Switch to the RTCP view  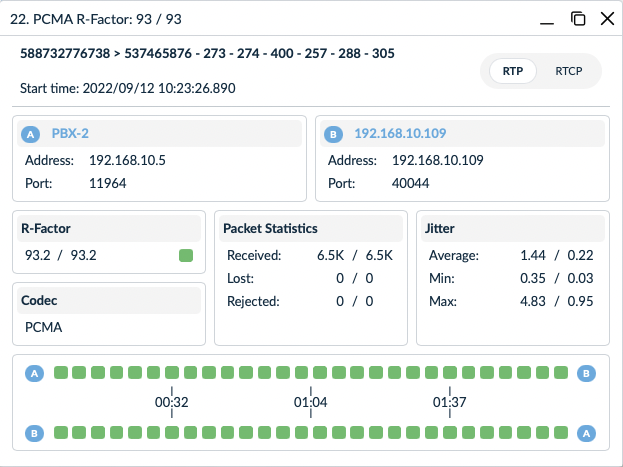(569, 71)
